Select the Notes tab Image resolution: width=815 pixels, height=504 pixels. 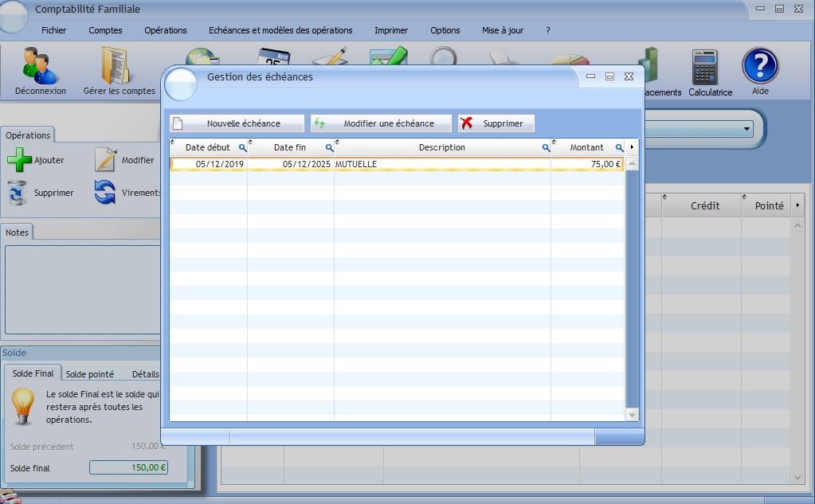[x=18, y=232]
